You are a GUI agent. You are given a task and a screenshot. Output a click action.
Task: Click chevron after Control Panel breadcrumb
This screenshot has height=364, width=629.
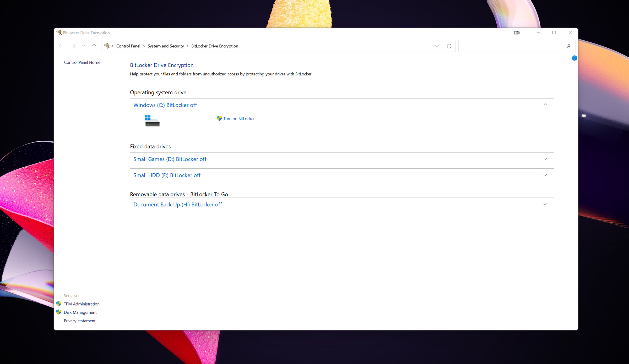(144, 46)
